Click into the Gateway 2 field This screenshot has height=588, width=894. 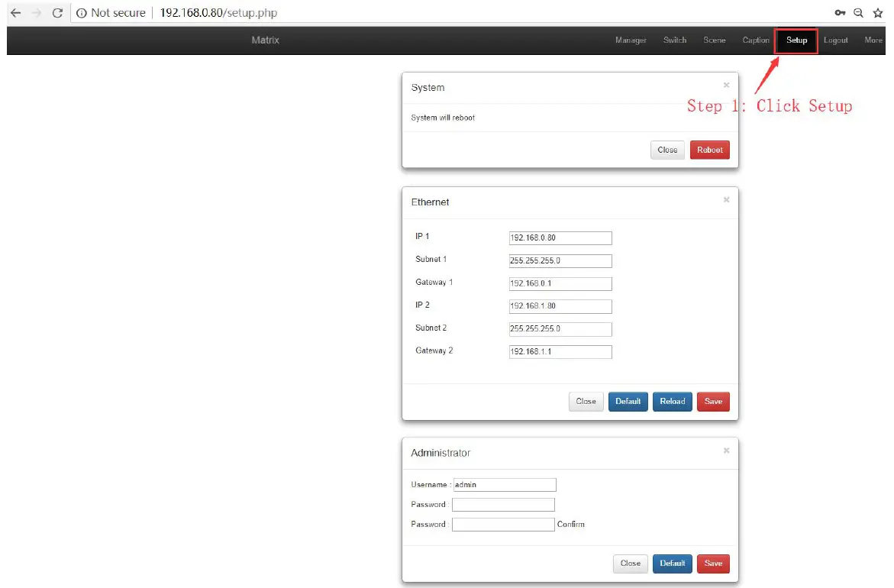click(x=560, y=352)
